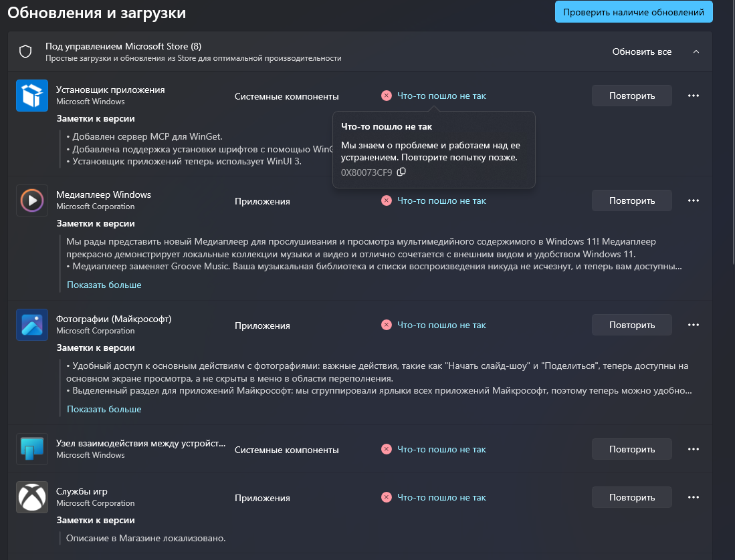Click the app name Установщик приложения
This screenshot has height=560, width=735.
point(110,90)
